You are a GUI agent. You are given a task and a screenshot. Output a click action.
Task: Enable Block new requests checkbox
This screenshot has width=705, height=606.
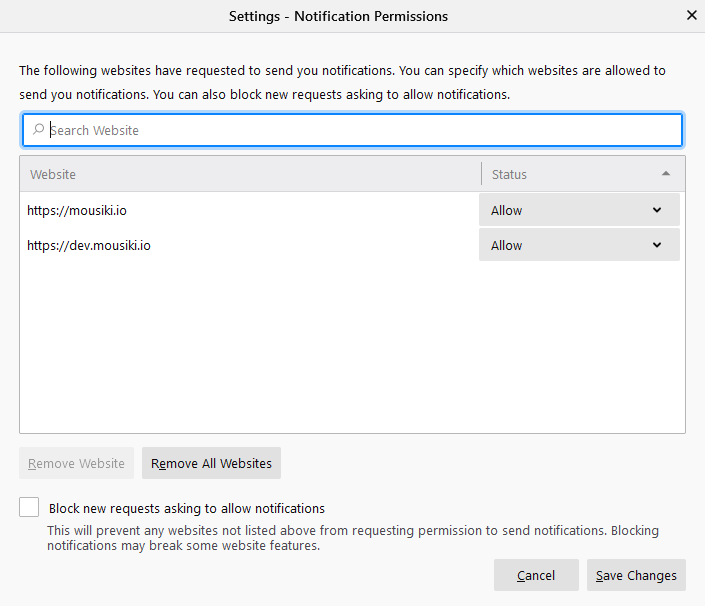[x=29, y=507]
